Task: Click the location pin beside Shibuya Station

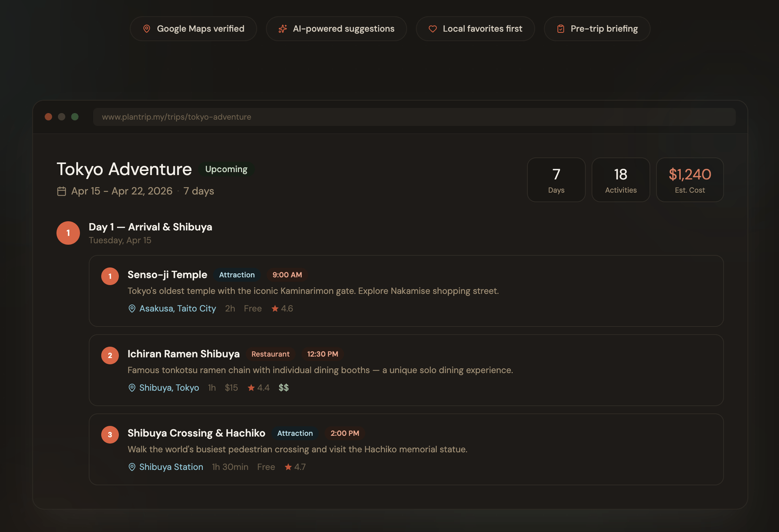Action: coord(132,467)
